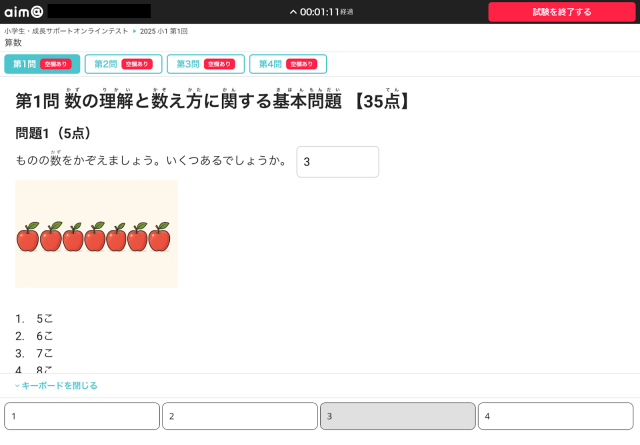Select the 第4問 tab
Viewport: 640px width, 445px height.
(x=287, y=64)
